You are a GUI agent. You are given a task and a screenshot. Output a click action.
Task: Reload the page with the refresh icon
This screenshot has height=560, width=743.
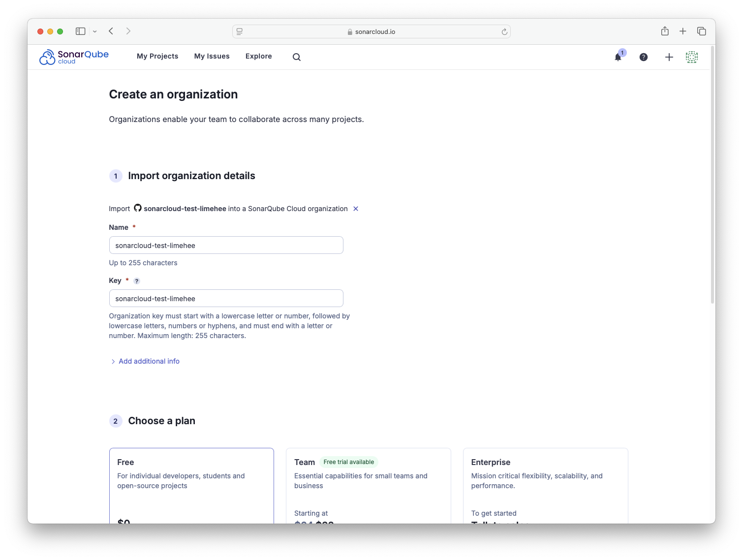504,31
